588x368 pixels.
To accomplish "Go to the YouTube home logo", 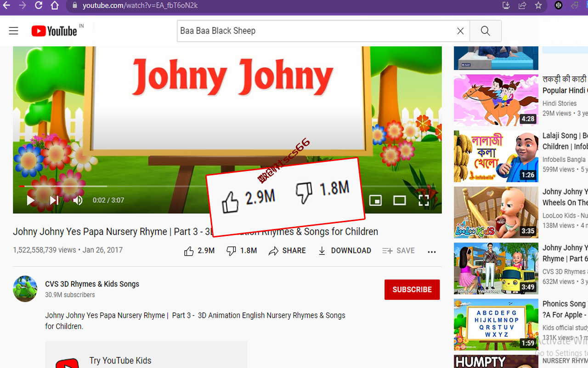I will coord(54,31).
